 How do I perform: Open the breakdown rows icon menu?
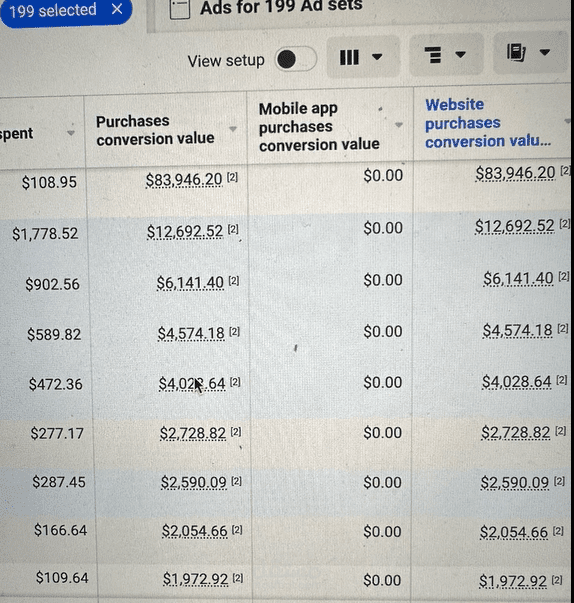click(x=445, y=55)
